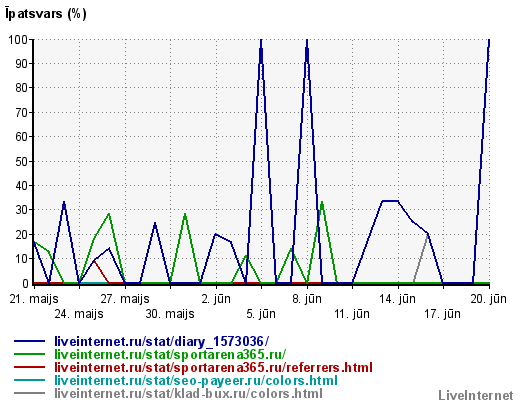Click the teal legend line swatch
The height and width of the screenshot is (405, 520).
29,380
